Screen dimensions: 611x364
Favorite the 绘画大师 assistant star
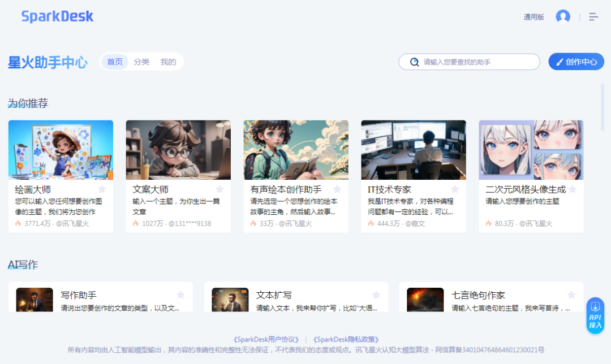coord(102,189)
